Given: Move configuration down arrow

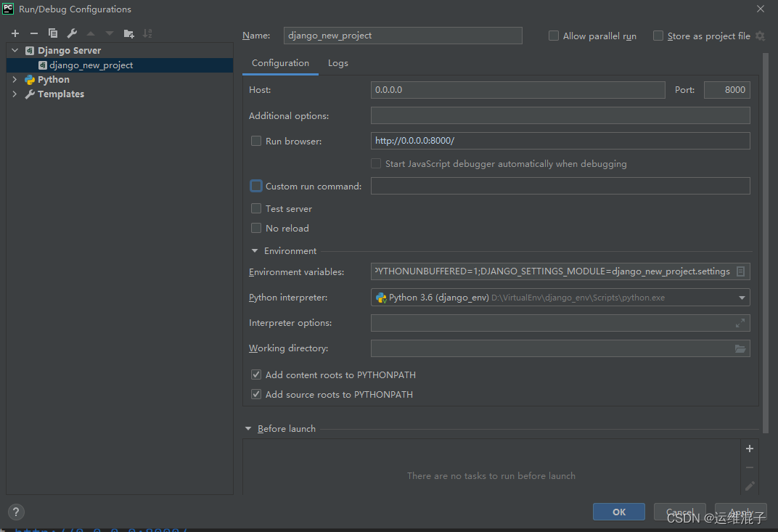Looking at the screenshot, I should (110, 33).
